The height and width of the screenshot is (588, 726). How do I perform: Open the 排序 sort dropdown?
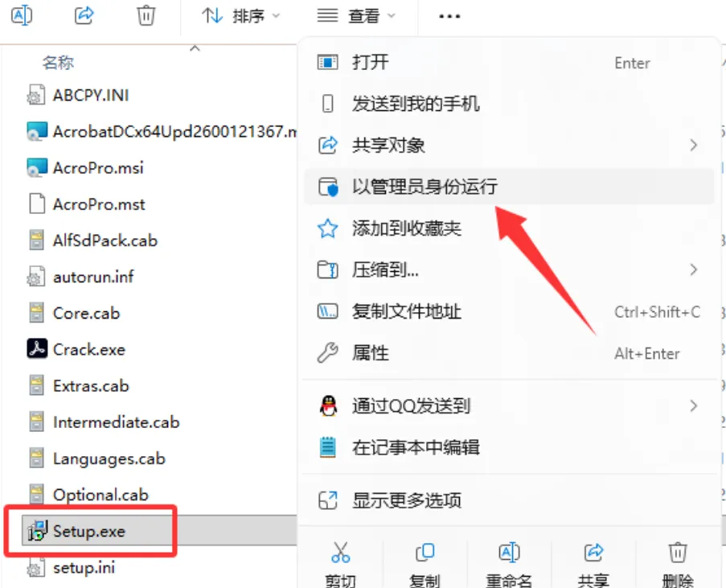click(241, 16)
